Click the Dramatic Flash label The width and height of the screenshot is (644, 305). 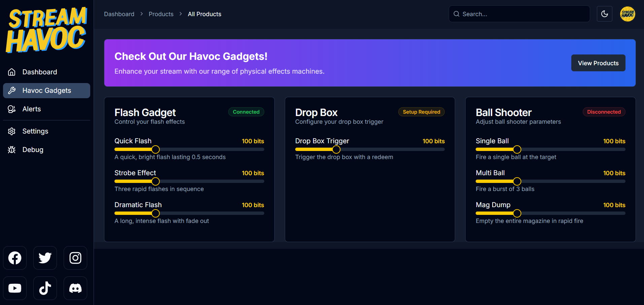click(138, 205)
